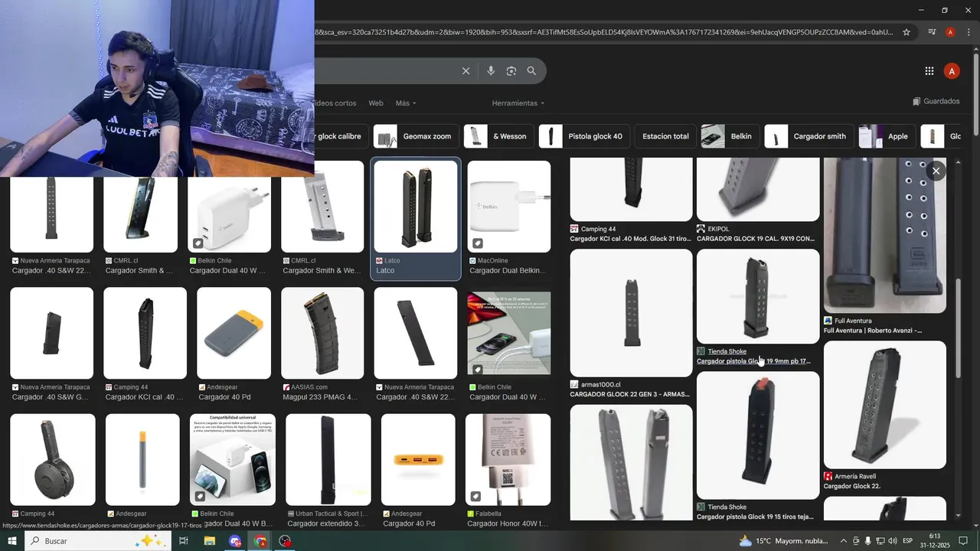
Task: Open Tienda Shoke Glock 19 15 tiros link
Action: pyautogui.click(x=755, y=517)
